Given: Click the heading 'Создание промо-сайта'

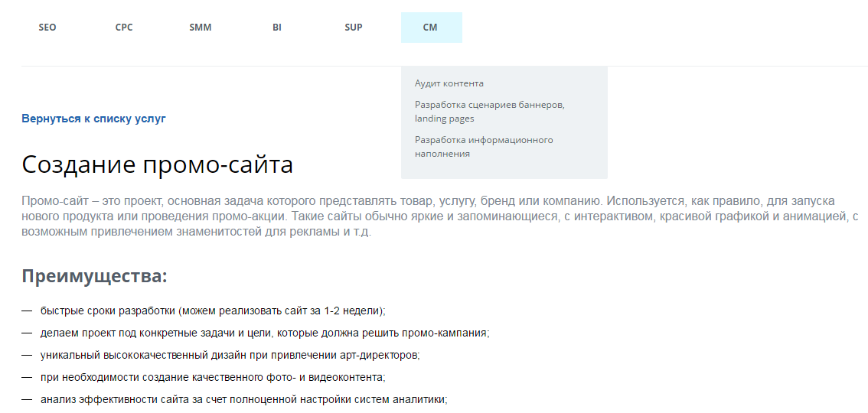Looking at the screenshot, I should click(157, 164).
